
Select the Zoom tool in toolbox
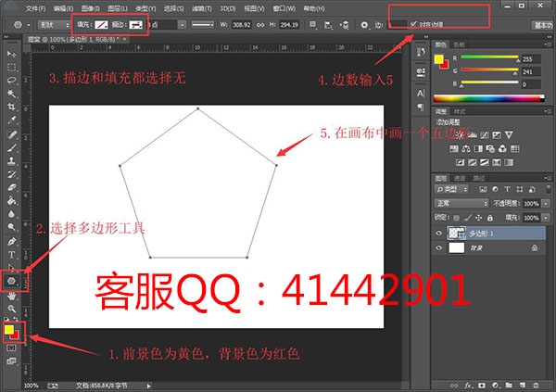11,309
